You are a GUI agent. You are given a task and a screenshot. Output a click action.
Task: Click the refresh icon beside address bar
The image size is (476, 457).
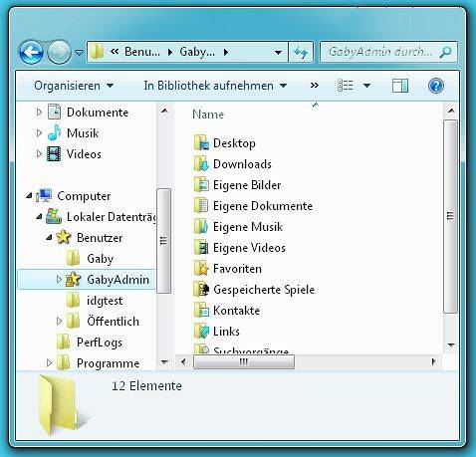tap(301, 52)
